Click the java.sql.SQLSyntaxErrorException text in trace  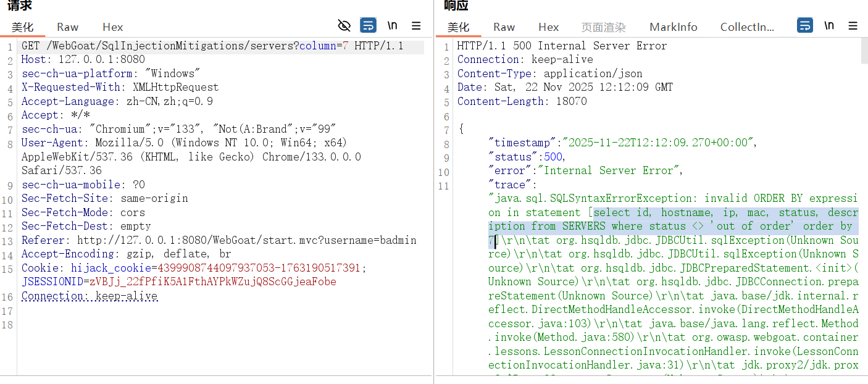coord(593,198)
